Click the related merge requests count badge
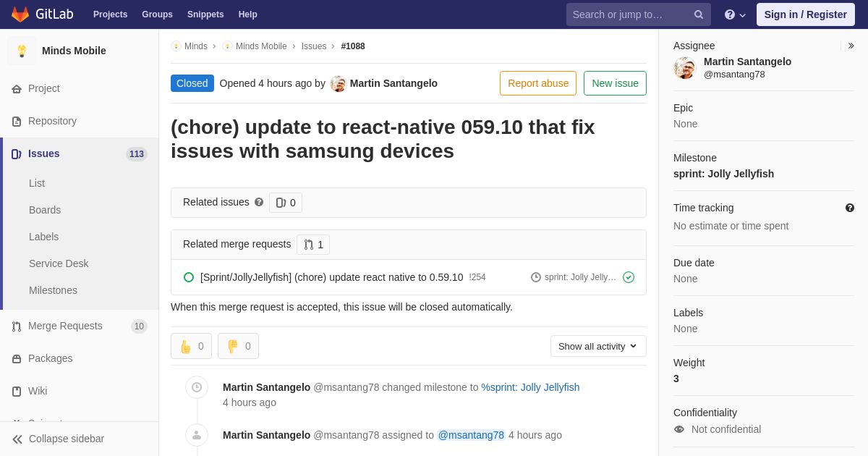 313,245
